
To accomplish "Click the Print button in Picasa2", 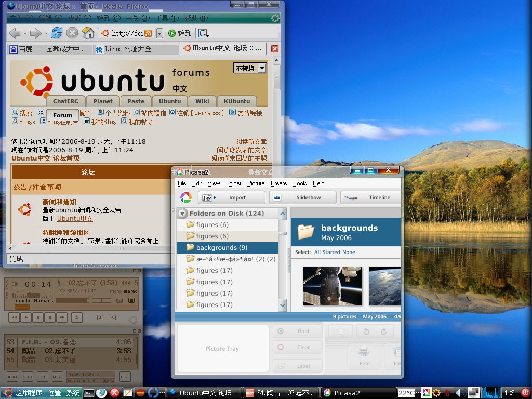I will coord(365,355).
